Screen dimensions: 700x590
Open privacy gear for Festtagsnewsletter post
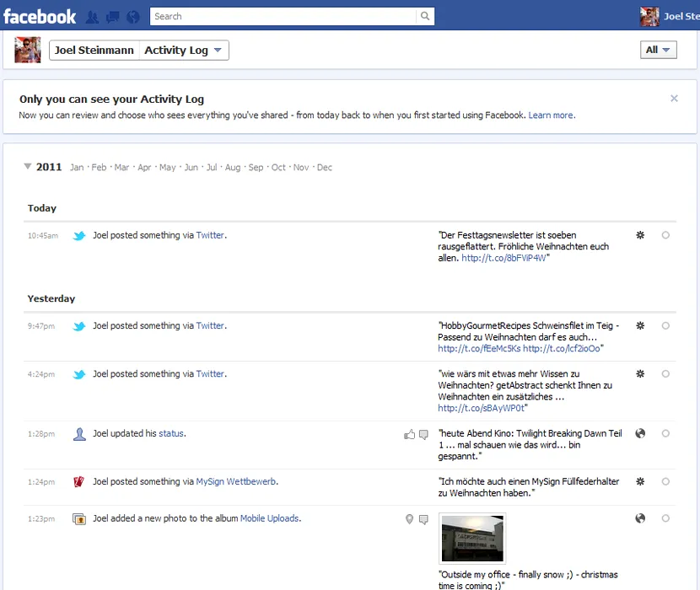[640, 235]
